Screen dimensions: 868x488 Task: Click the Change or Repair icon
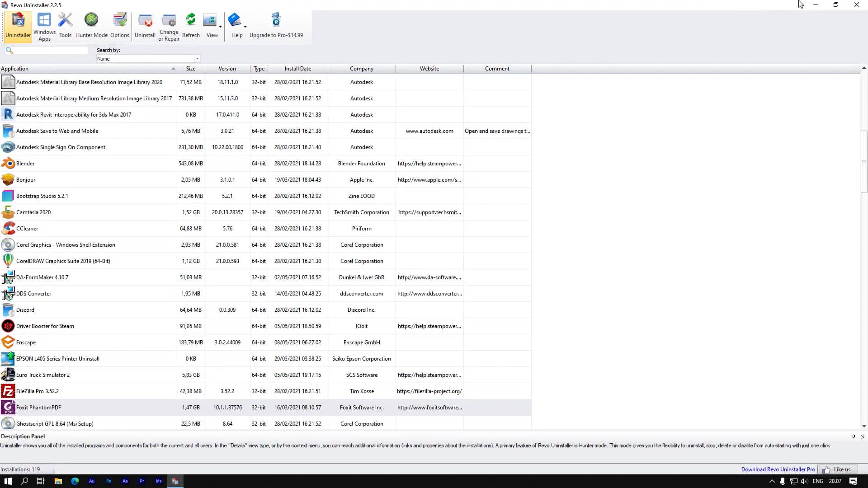[x=169, y=26]
